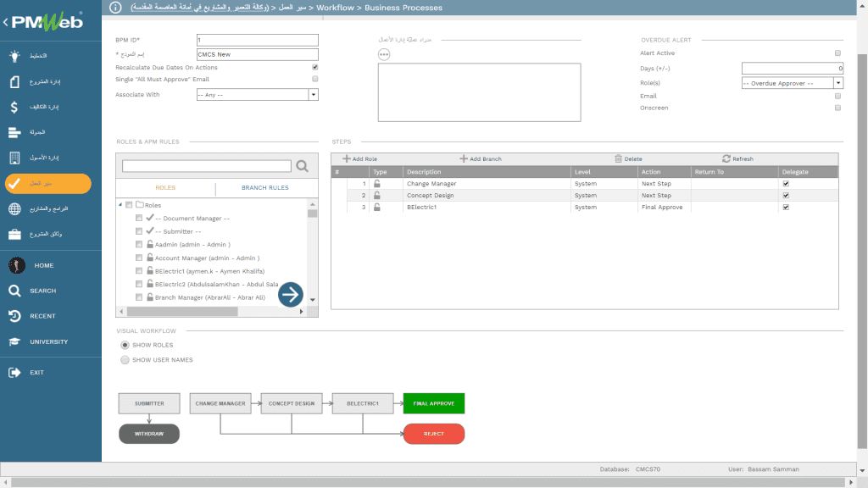This screenshot has width=868, height=488.
Task: Open the scheduling bars icon
Action: click(14, 132)
